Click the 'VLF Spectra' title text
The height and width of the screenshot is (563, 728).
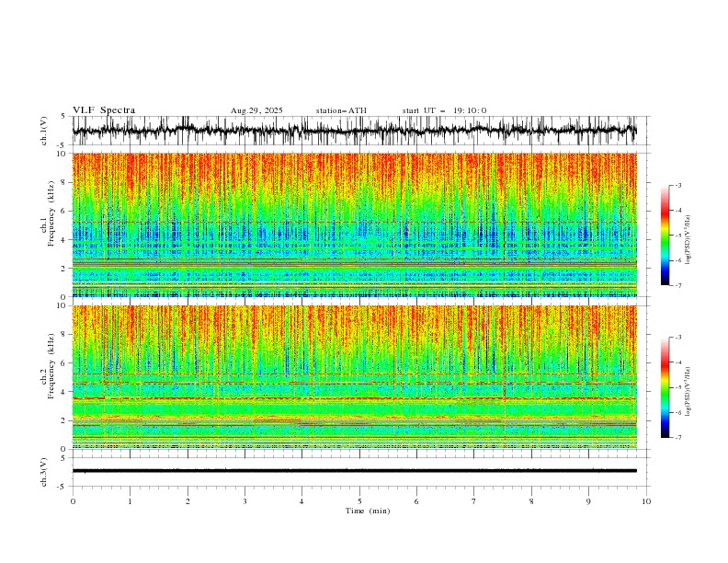click(104, 110)
